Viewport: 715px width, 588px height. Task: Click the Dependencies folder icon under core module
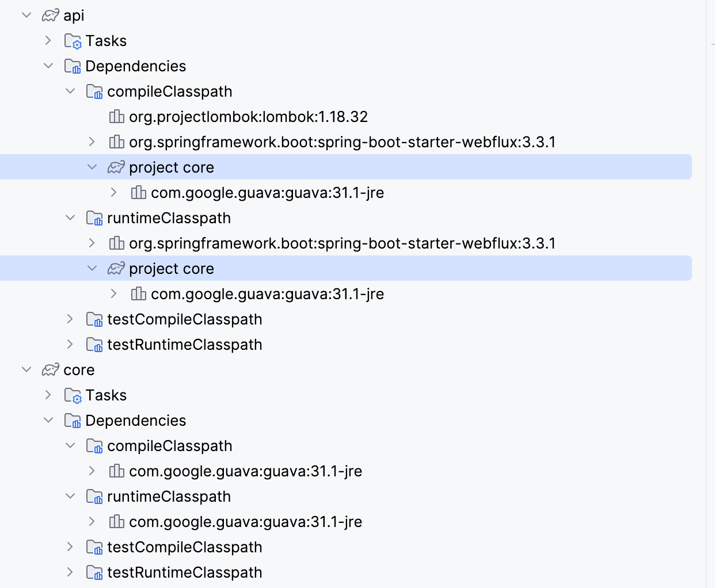[x=73, y=421]
